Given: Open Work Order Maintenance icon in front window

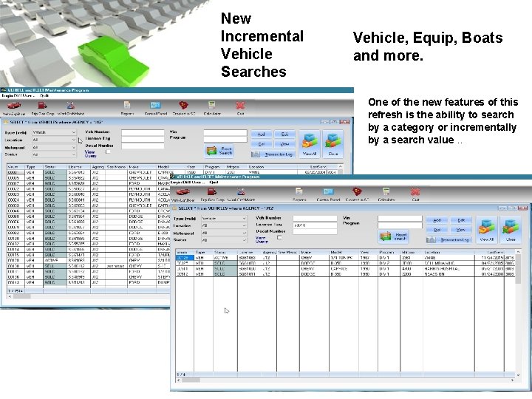Looking at the screenshot, I should pos(241,192).
